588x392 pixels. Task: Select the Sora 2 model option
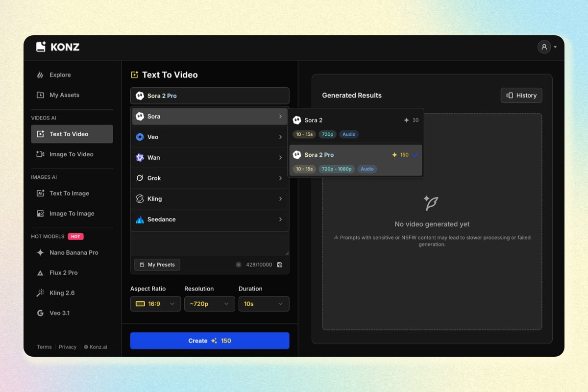(x=356, y=126)
